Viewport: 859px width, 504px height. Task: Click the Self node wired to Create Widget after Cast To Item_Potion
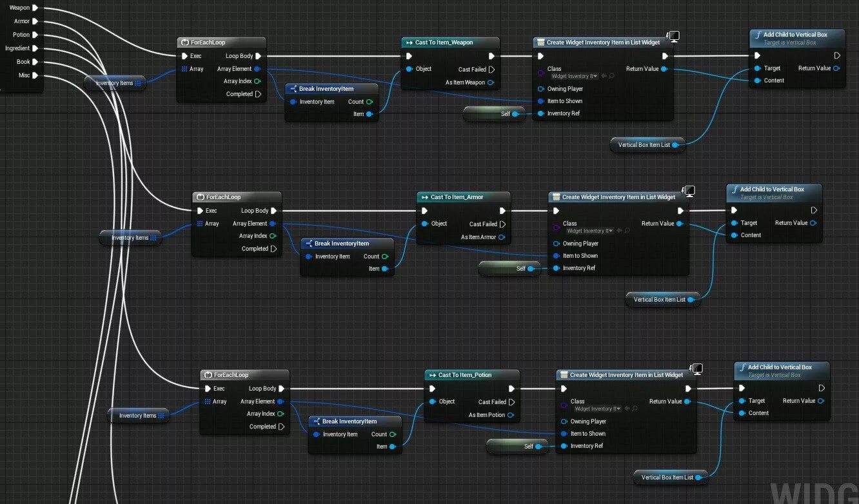click(x=518, y=447)
